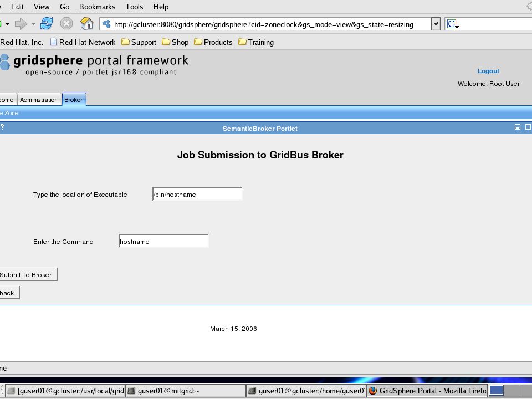Image resolution: width=532 pixels, height=399 pixels.
Task: Click the Welcome, Root User text
Action: tap(489, 84)
